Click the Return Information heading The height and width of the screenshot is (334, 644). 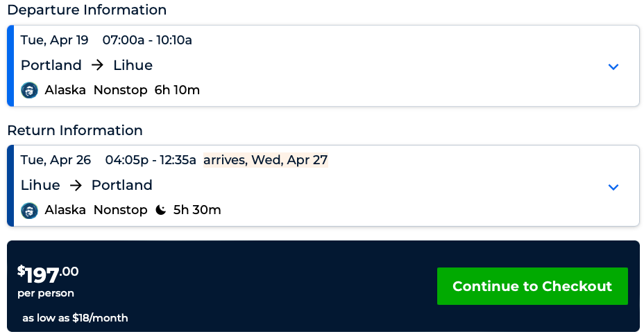pyautogui.click(x=75, y=130)
